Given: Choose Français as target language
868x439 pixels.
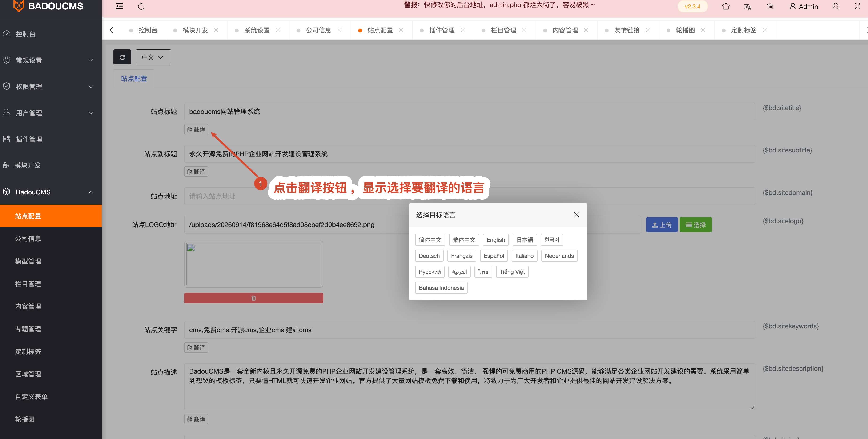Looking at the screenshot, I should pos(462,256).
